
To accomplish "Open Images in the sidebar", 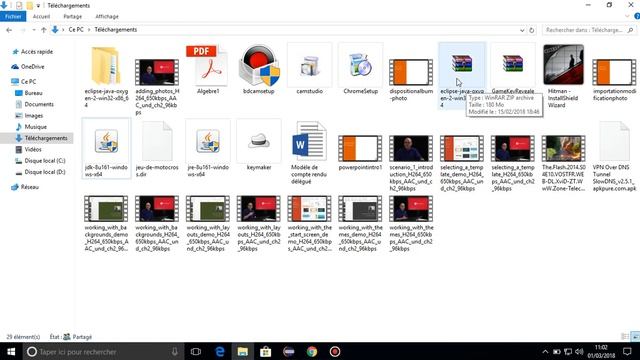I will coord(29,116).
